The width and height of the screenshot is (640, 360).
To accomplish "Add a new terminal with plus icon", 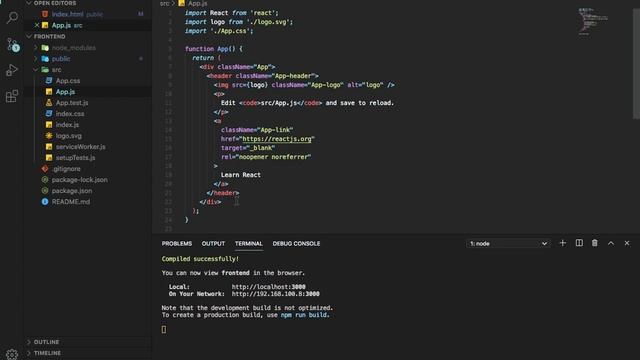I will click(x=562, y=243).
